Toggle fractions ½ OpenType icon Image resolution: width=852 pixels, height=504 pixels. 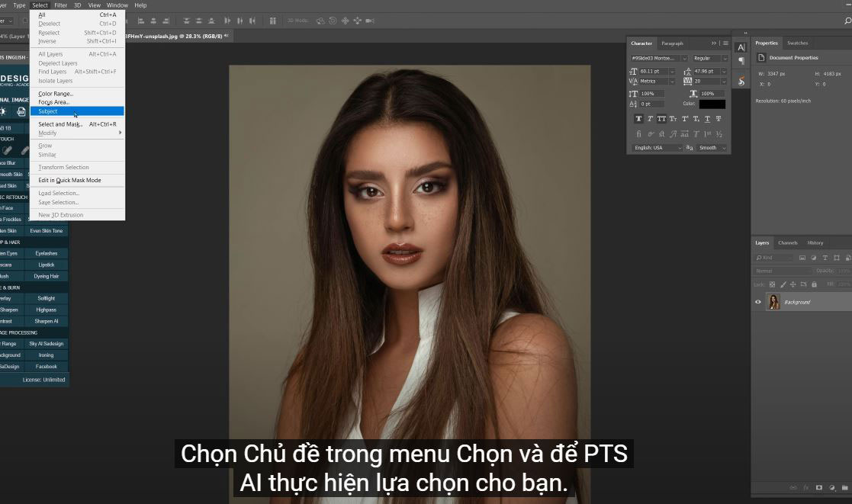(719, 134)
